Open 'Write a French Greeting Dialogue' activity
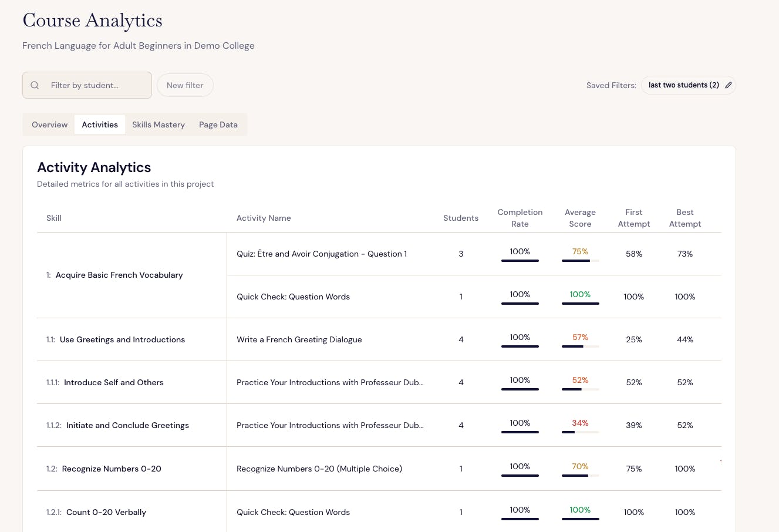 [x=299, y=339]
